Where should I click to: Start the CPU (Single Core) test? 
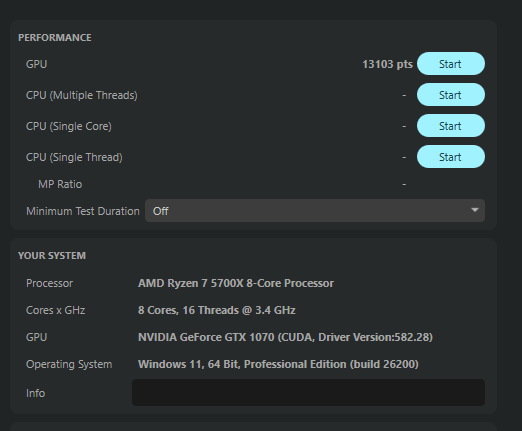451,126
